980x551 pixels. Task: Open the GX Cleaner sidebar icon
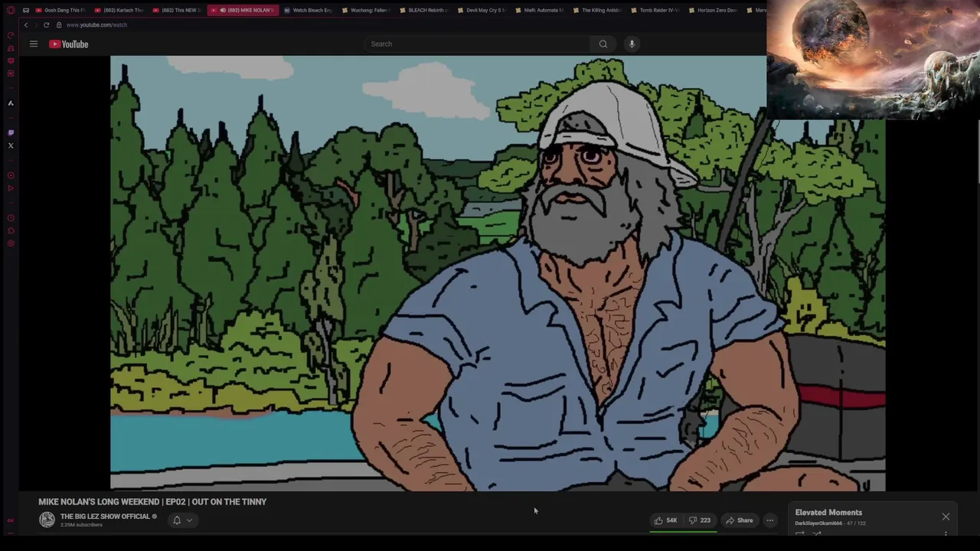pos(11,48)
